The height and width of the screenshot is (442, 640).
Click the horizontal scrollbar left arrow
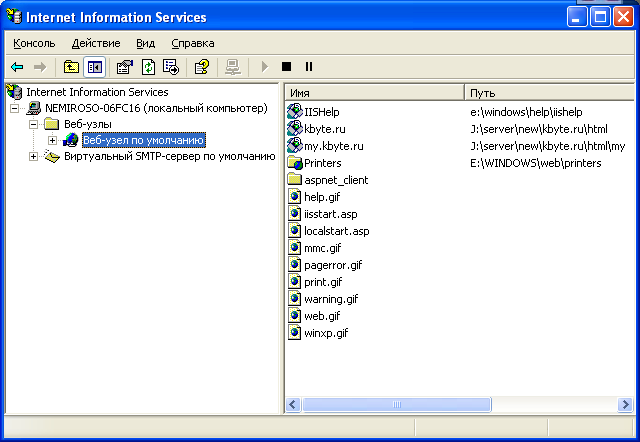pos(293,404)
